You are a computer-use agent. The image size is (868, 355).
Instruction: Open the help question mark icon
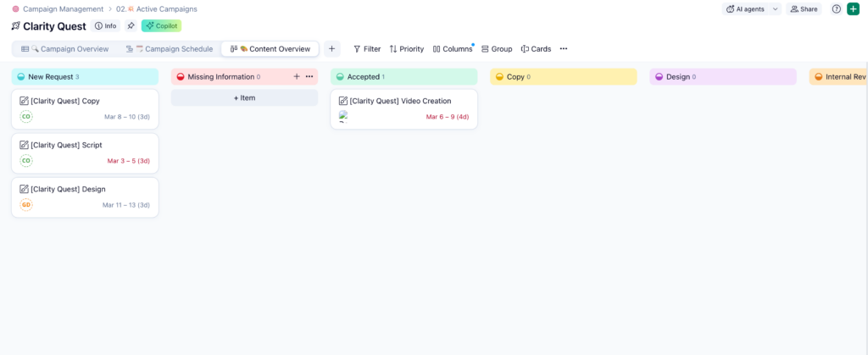click(836, 9)
